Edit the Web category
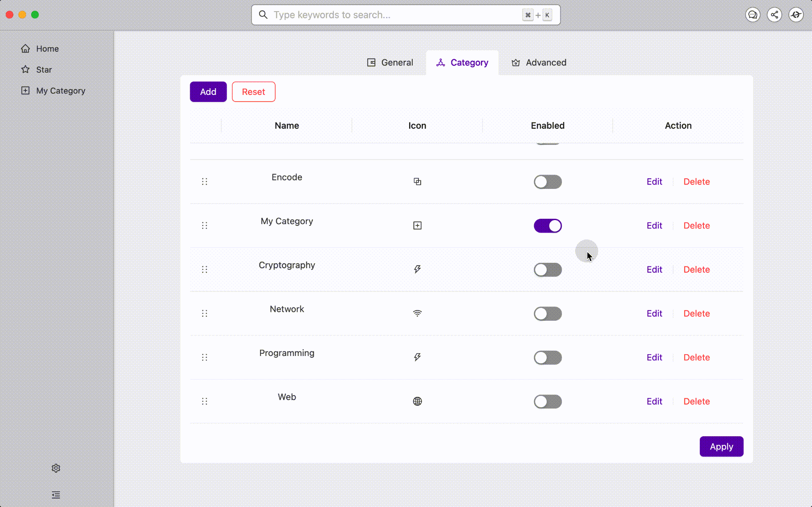This screenshot has width=812, height=507. click(654, 401)
